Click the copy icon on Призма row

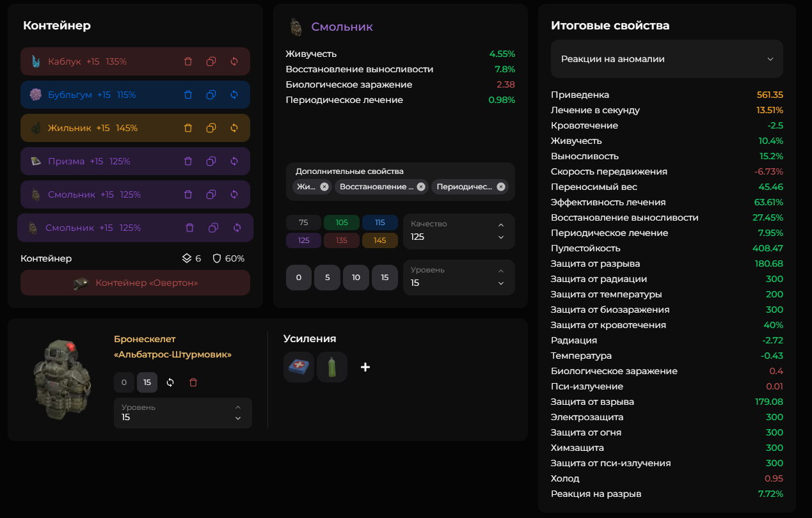211,161
